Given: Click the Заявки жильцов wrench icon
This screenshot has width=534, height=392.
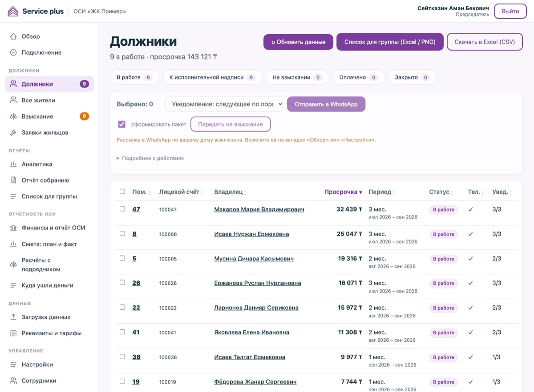Looking at the screenshot, I should click(x=13, y=132).
